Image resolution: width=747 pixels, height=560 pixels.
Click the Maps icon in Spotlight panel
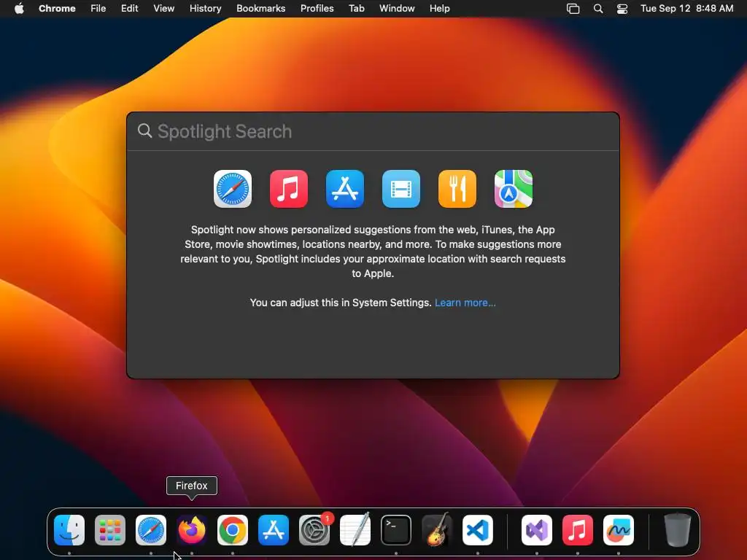[514, 189]
